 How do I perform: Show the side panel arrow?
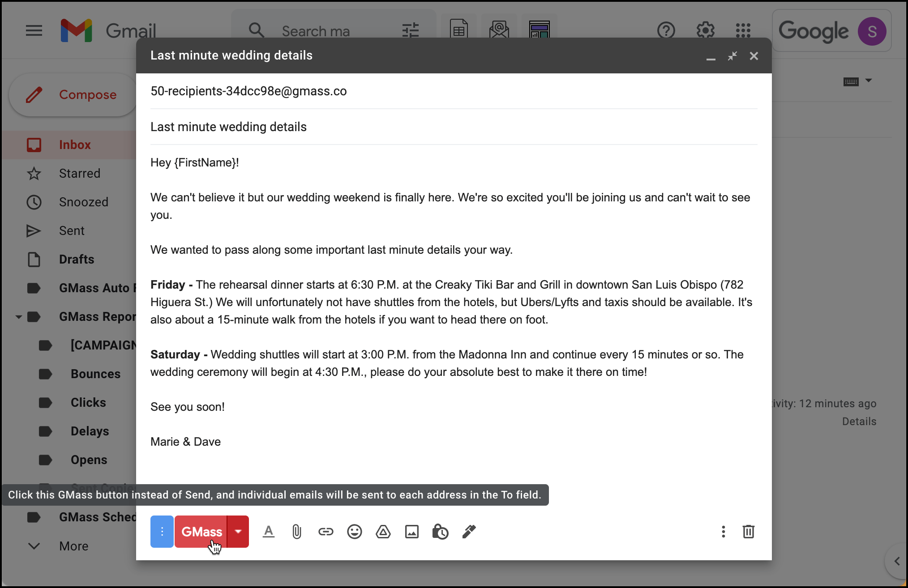pos(897,561)
